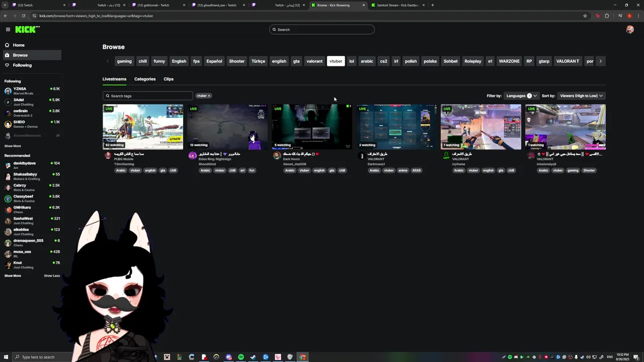644x362 pixels.
Task: Open streamer avatar of ShoodiGmd stream
Action: click(x=192, y=156)
